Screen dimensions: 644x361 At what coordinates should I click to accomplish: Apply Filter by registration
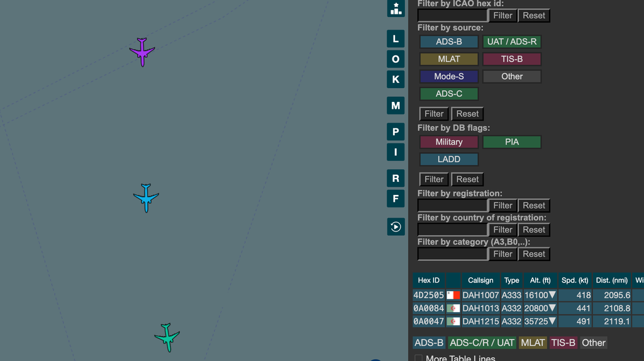[x=502, y=206]
